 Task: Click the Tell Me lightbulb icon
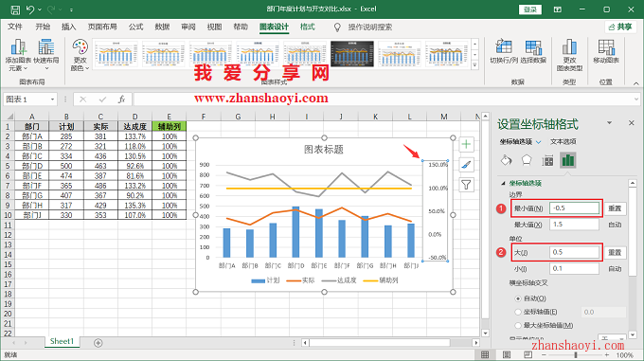[337, 27]
